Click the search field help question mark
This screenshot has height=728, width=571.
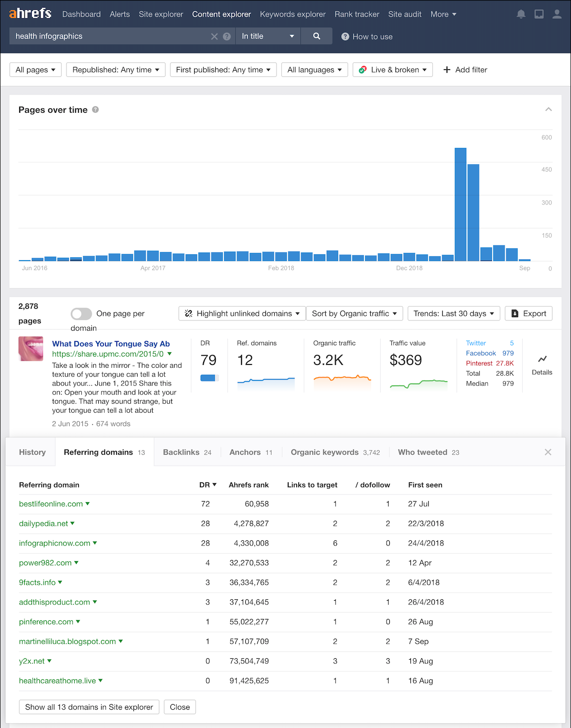[227, 36]
